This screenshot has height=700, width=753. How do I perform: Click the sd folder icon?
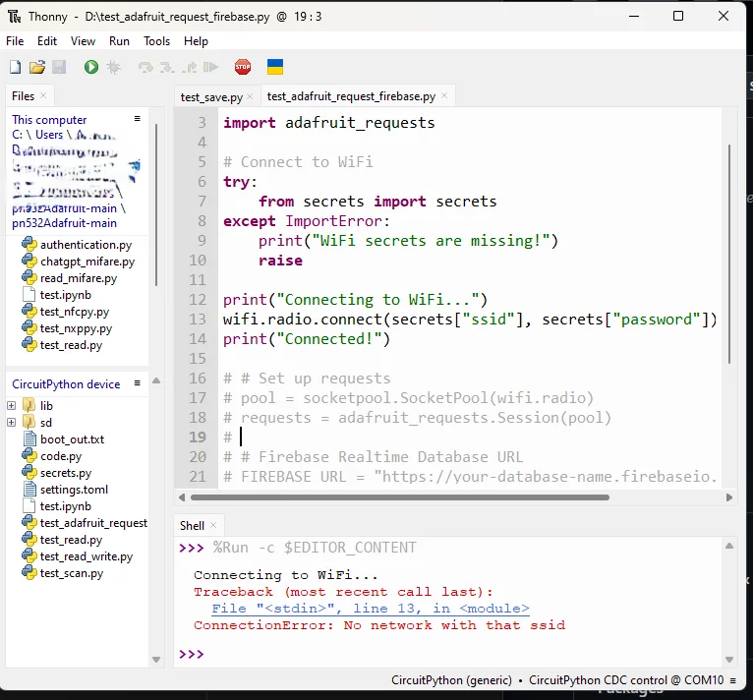(29, 422)
